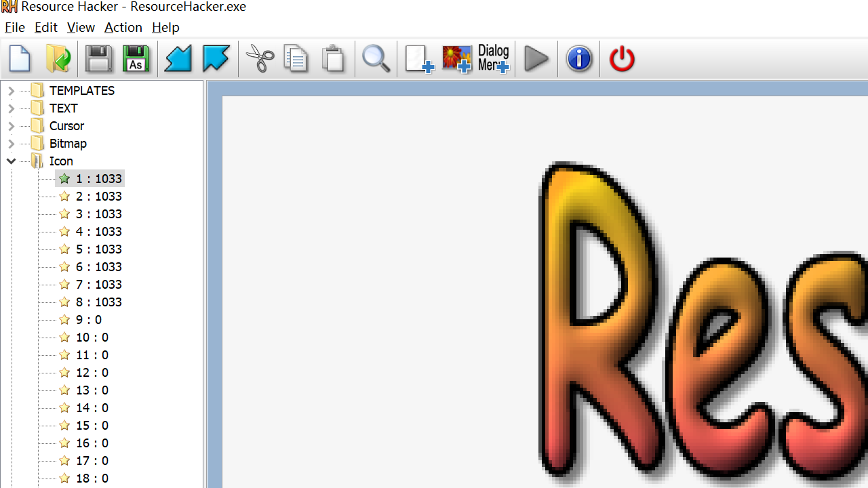
Task: Open the Action menu
Action: [123, 28]
